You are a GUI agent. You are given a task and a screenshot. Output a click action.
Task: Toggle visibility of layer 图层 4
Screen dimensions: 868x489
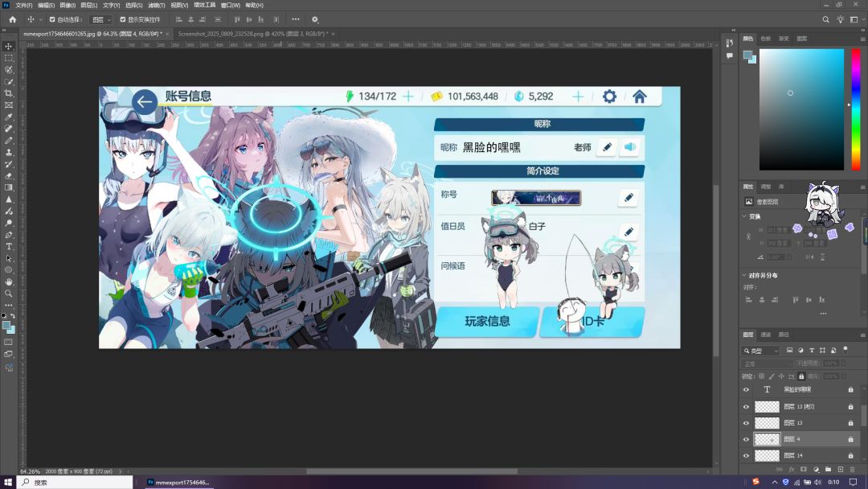click(746, 439)
